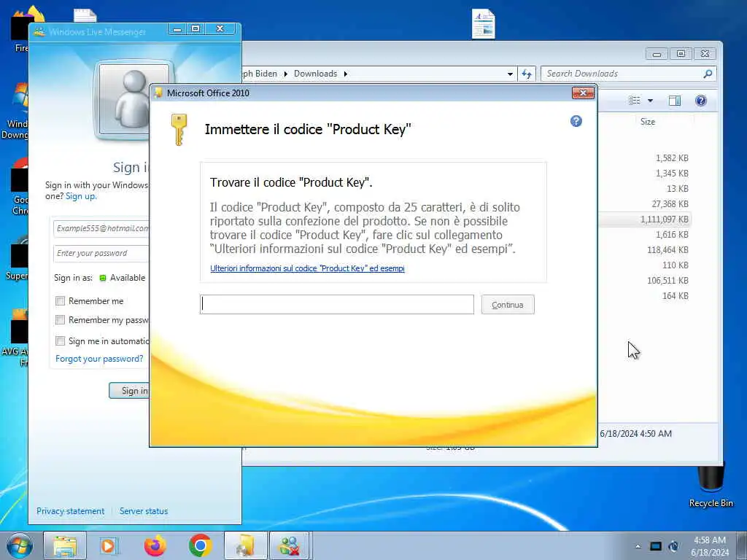Select the file sized 1,582 KB
The image size is (747, 560).
[672, 158]
